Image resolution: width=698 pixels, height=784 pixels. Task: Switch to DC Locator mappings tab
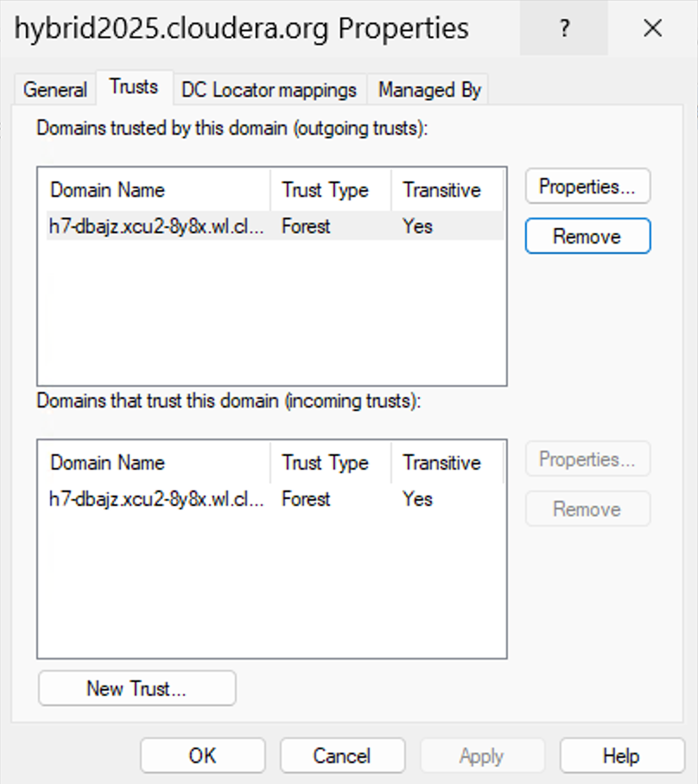[270, 90]
